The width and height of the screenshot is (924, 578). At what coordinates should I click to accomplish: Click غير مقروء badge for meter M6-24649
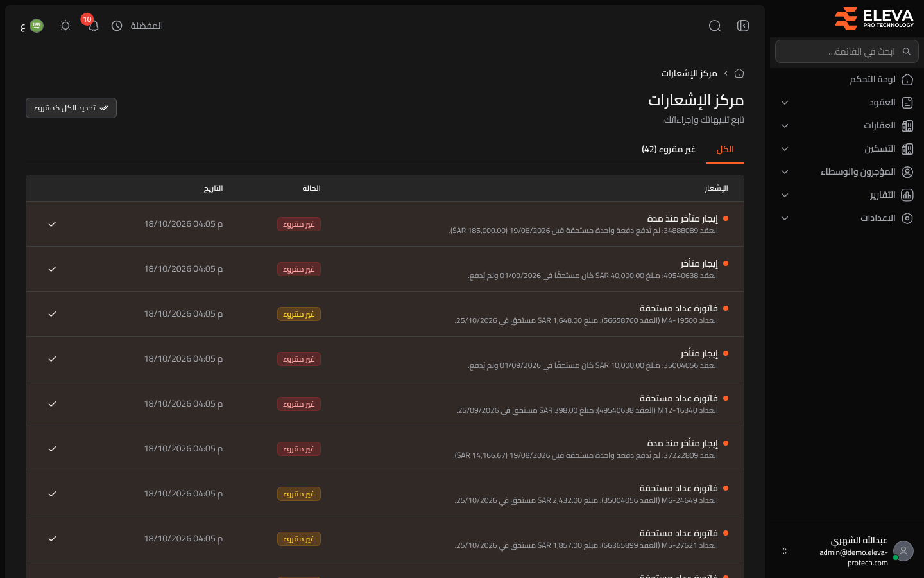299,494
